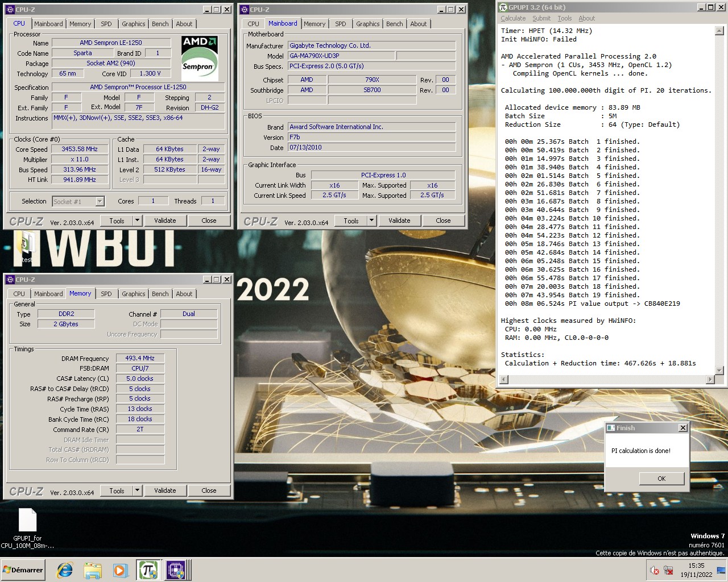Screen dimensions: 728x582
Task: Open Tools dropdown arrow in CPU-Z Mainboard window
Action: point(371,221)
